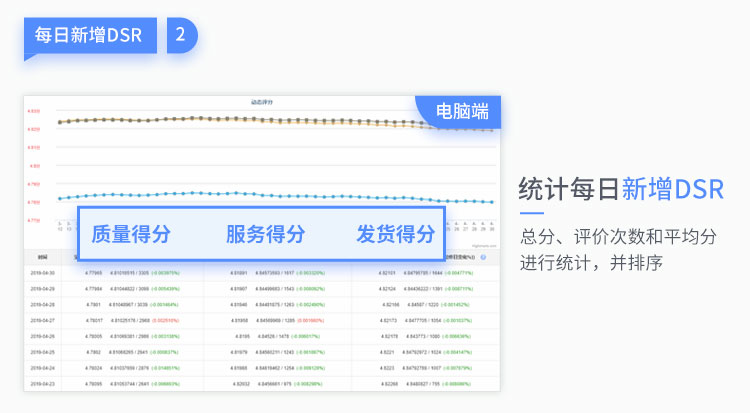Click the 发货得分 label
Viewport: 750px width, 413px height.
(x=396, y=234)
